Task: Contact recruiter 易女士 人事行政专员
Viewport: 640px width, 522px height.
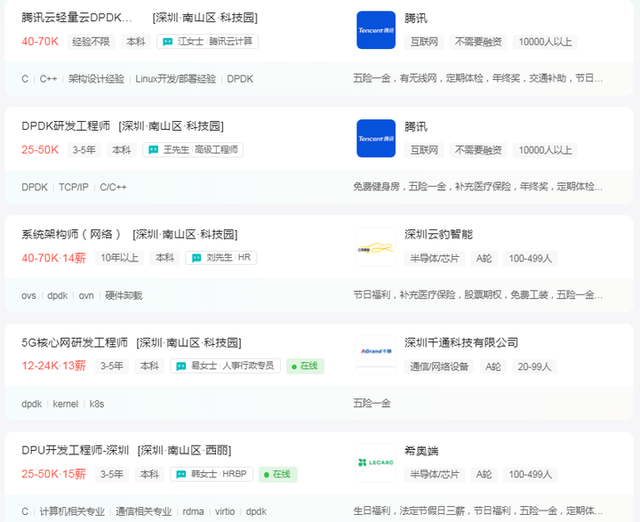Action: (x=225, y=366)
